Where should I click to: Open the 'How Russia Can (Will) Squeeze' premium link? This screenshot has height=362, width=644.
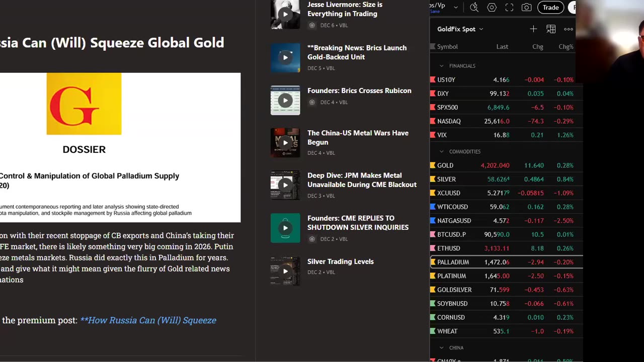[148, 320]
